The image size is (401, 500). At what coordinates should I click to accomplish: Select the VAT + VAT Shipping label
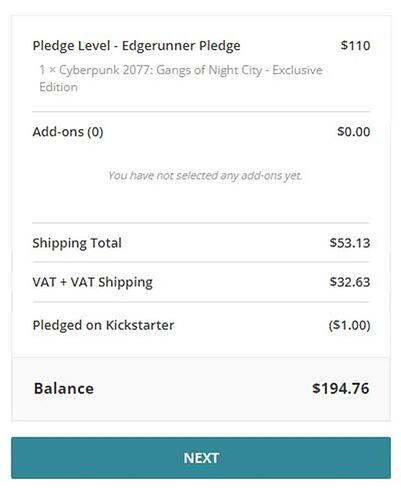point(93,283)
